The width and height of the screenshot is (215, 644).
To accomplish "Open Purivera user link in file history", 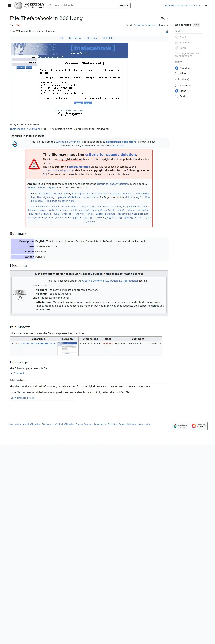I will click(108, 344).
